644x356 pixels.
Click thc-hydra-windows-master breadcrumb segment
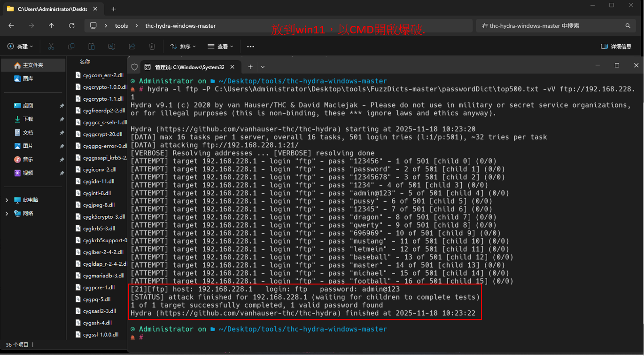point(180,26)
